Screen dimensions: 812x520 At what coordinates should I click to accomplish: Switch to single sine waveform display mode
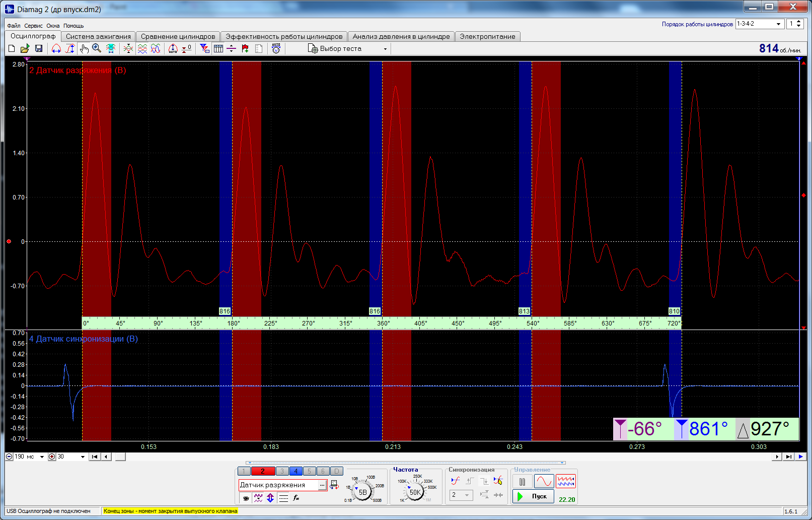tap(544, 482)
